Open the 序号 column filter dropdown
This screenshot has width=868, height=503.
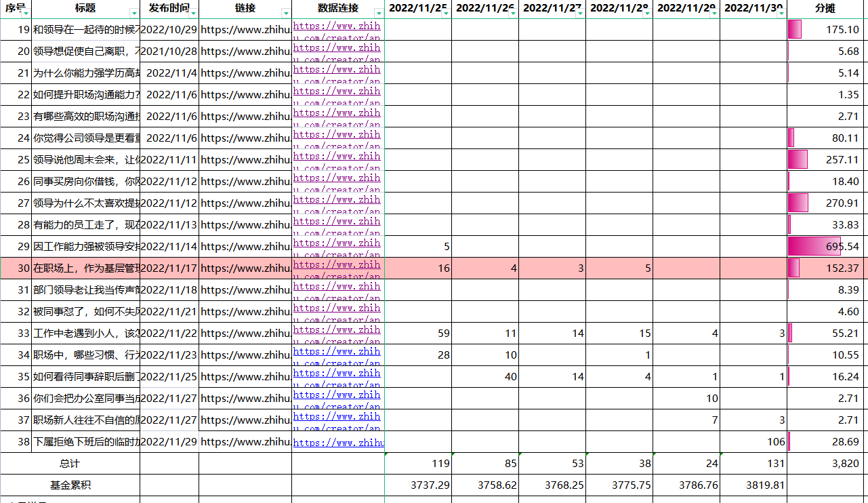(27, 14)
